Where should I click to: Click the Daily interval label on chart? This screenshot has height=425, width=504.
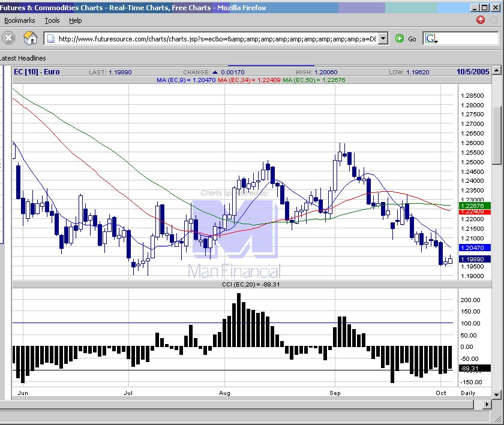(467, 393)
